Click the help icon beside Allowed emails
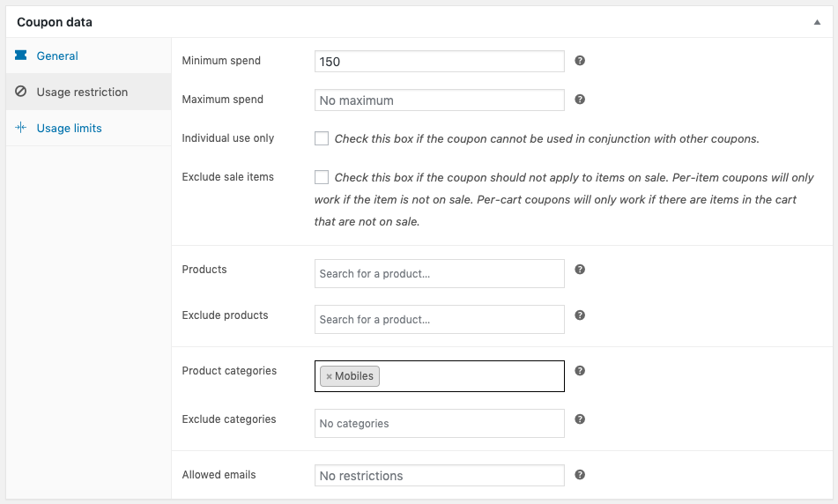Screen dimensions: 838x504 coord(580,474)
